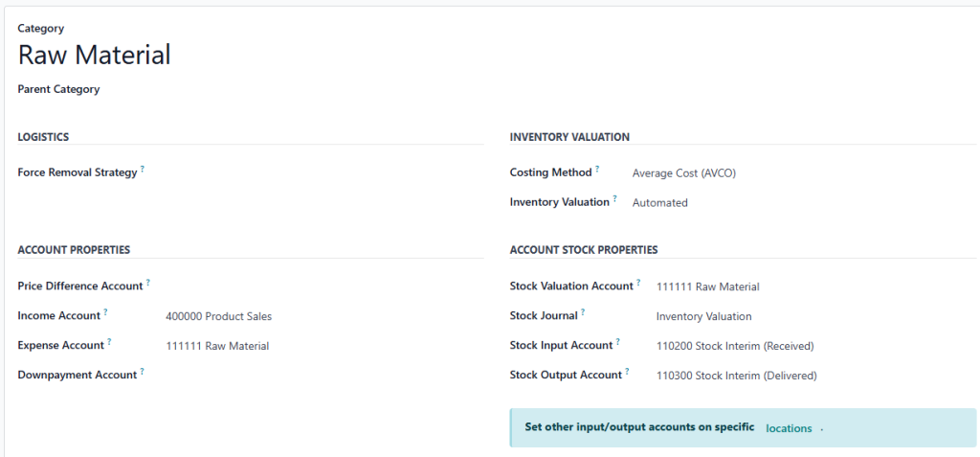Show tooltip icon for Income Account
The width and height of the screenshot is (980, 457).
click(x=105, y=312)
